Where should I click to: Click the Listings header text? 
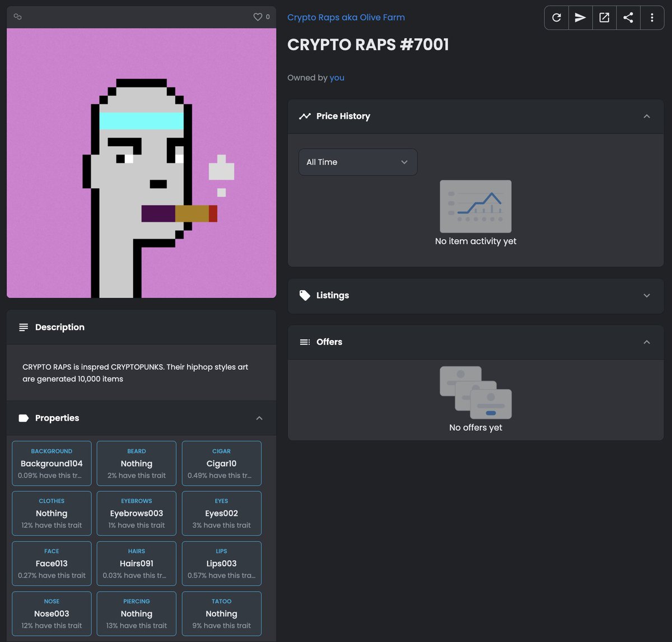tap(333, 295)
